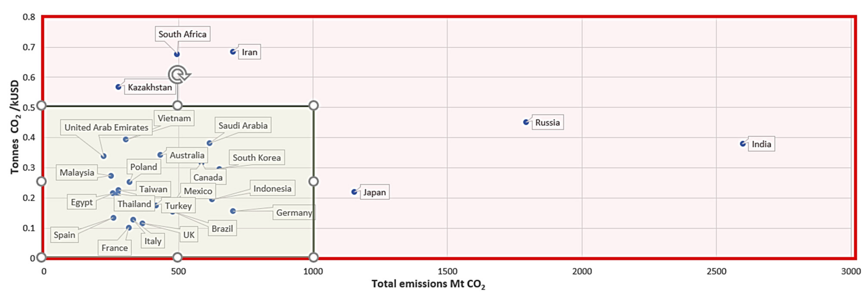
Task: Click the bottom-left corner handle of selected box
Action: (x=41, y=257)
